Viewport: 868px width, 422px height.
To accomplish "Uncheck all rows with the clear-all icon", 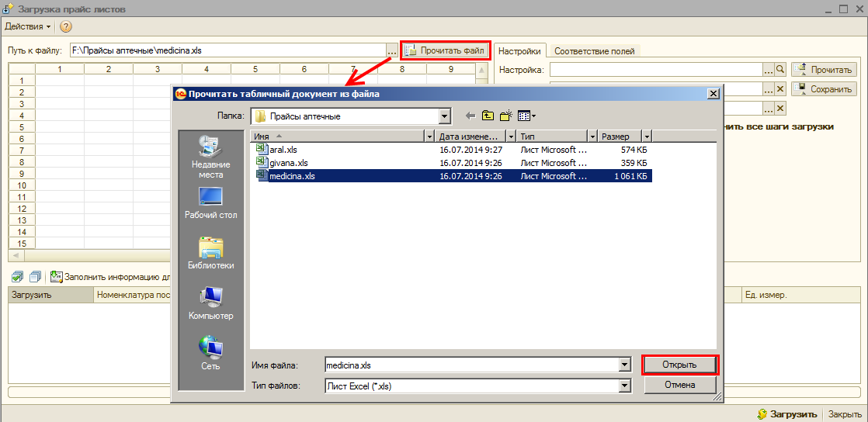I will 35,276.
